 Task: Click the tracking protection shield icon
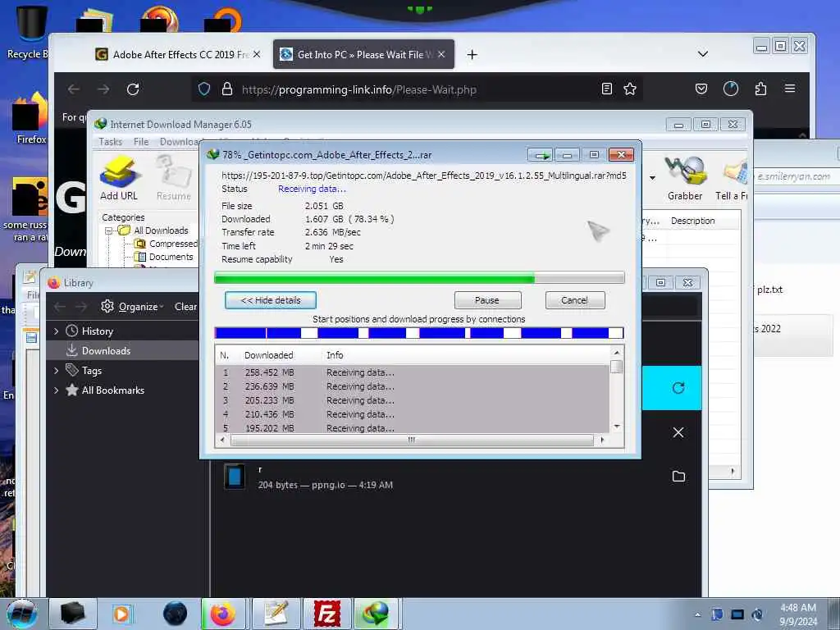(x=204, y=89)
